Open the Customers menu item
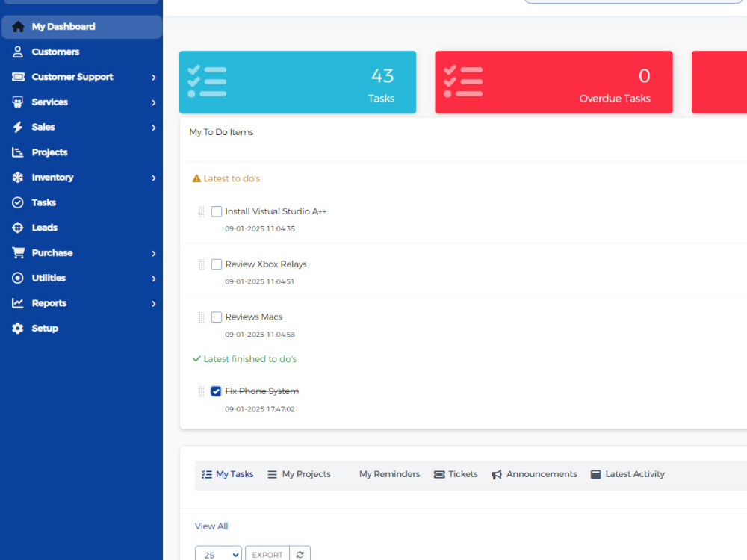The image size is (747, 560). (x=81, y=52)
